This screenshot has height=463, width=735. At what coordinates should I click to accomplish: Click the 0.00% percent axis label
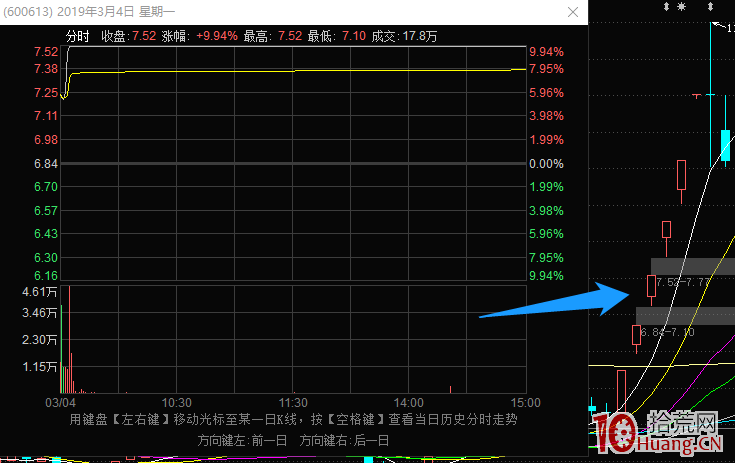[547, 164]
